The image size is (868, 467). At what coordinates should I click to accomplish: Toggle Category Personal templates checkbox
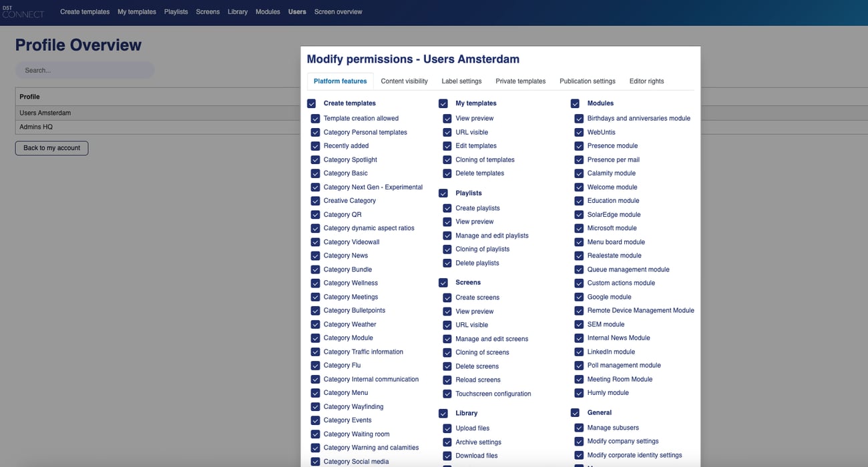pyautogui.click(x=315, y=132)
